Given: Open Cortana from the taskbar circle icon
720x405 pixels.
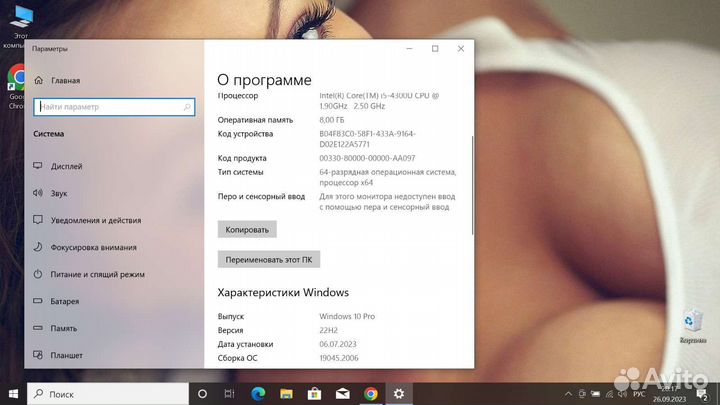Looking at the screenshot, I should pyautogui.click(x=202, y=394).
